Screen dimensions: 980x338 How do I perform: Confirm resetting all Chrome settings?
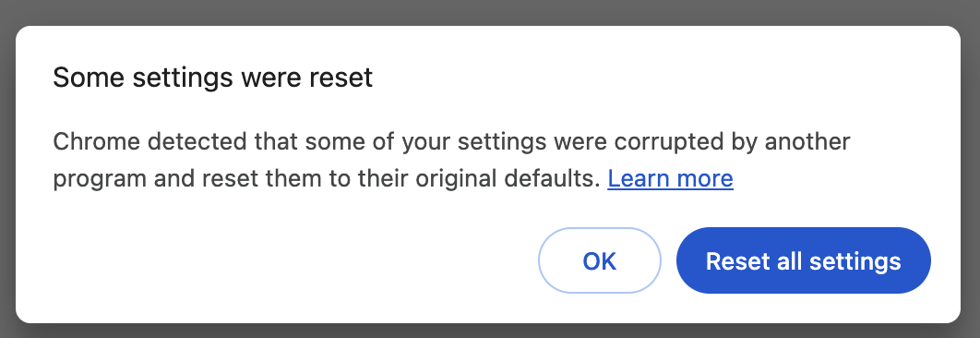point(803,260)
